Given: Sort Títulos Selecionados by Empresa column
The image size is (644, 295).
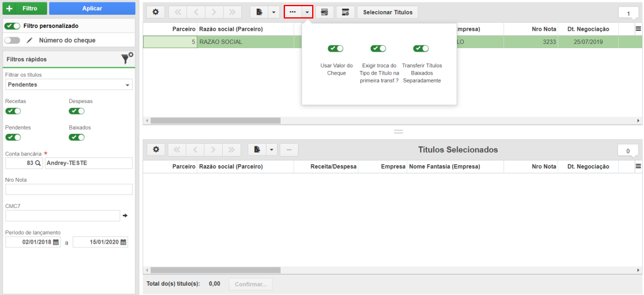Looking at the screenshot, I should pos(382,167).
